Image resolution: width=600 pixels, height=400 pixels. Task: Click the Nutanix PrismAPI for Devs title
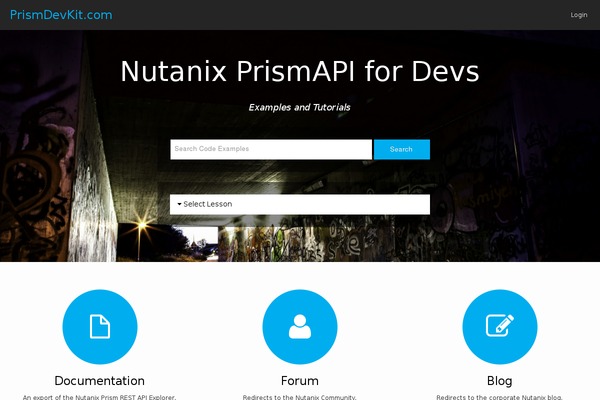coord(300,71)
